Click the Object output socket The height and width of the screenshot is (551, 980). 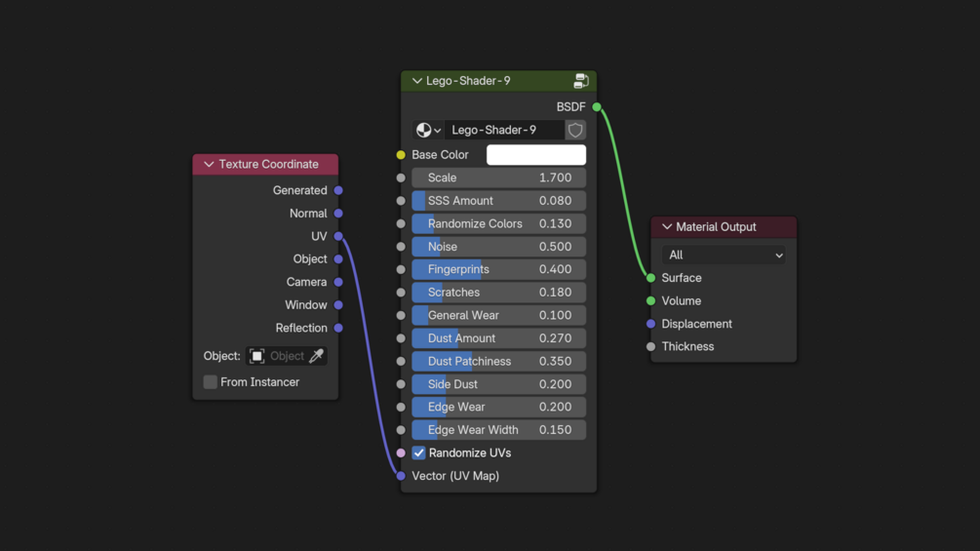[x=338, y=259]
